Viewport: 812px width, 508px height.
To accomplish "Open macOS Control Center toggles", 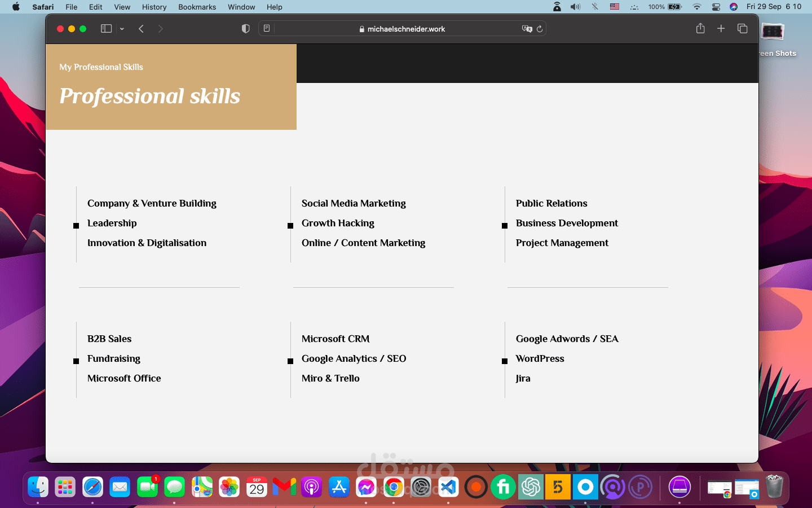I will pos(716,7).
